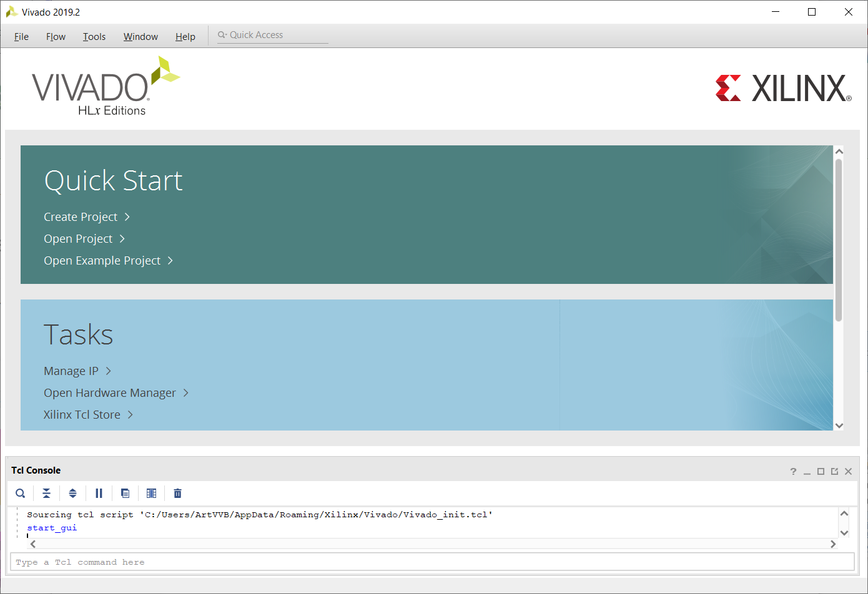Focus the Quick Access search field
Viewport: 868px width, 594px height.
(272, 35)
